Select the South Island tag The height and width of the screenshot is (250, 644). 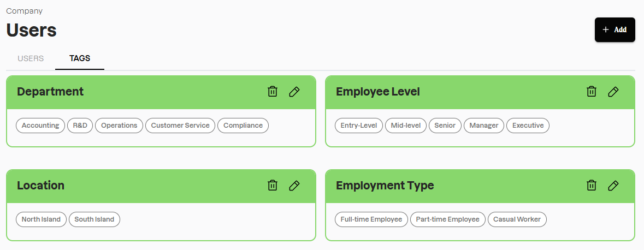(x=94, y=219)
